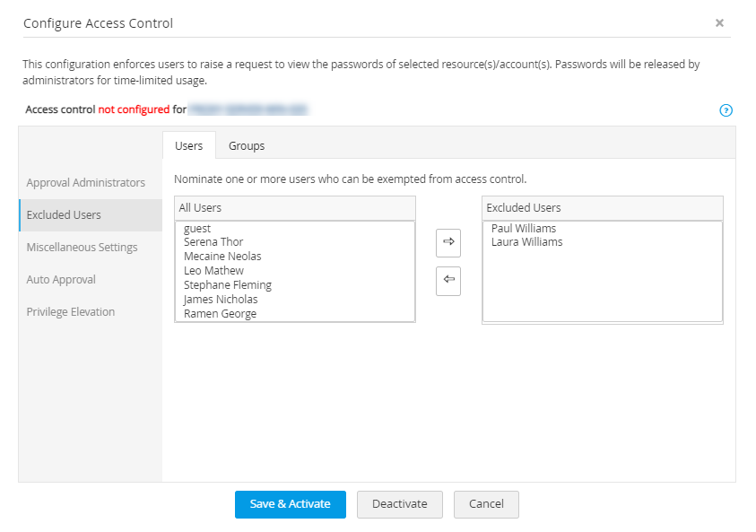Select Leo Mathew in the user list
The height and width of the screenshot is (532, 756).
point(213,271)
